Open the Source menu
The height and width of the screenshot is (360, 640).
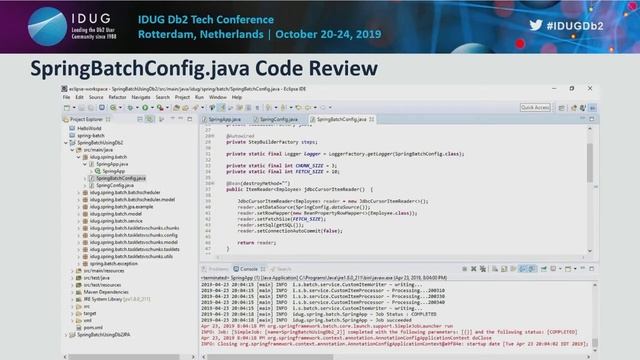pyautogui.click(x=96, y=97)
